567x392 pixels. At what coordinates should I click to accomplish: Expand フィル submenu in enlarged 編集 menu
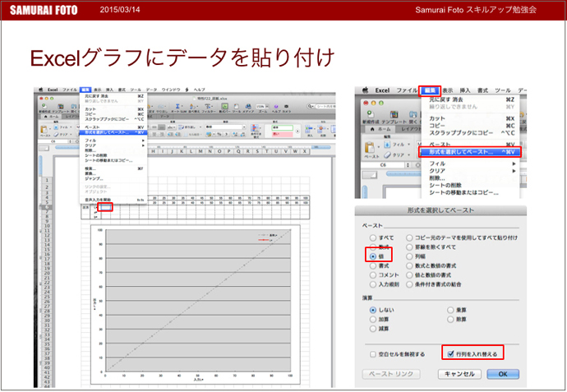pyautogui.click(x=514, y=164)
